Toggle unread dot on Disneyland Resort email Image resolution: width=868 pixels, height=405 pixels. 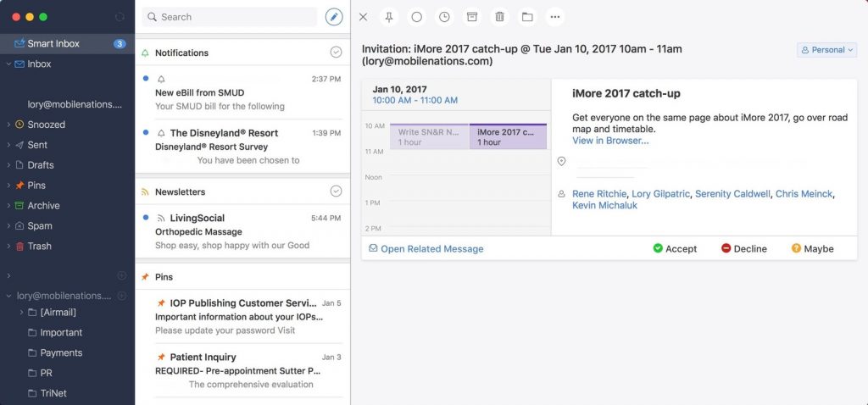tap(146, 132)
